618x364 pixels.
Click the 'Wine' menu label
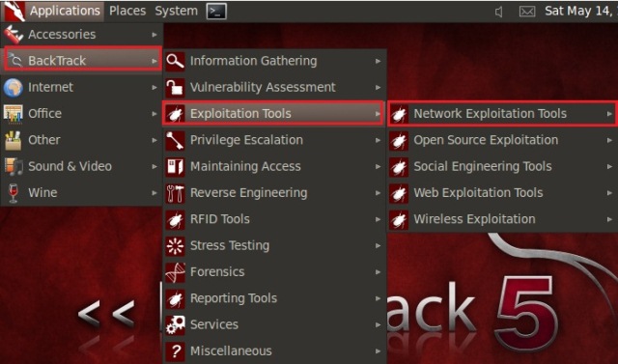pos(42,193)
